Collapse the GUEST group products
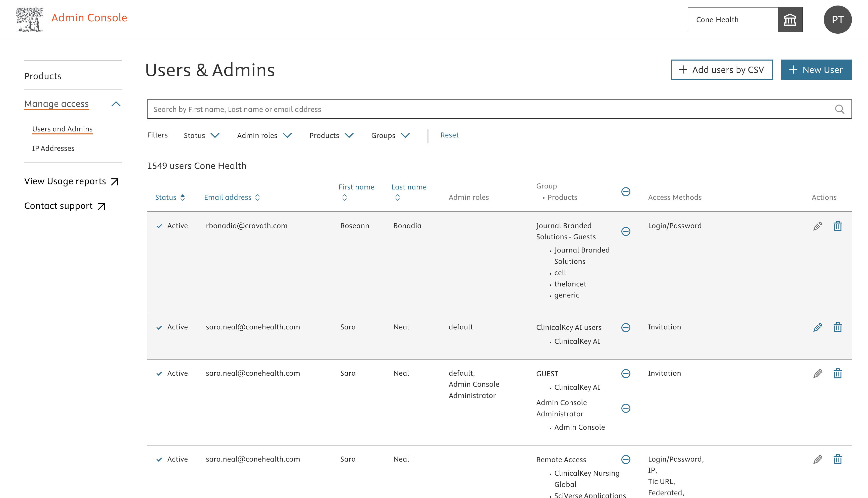Screen dimensions: 868x498 pos(626,373)
